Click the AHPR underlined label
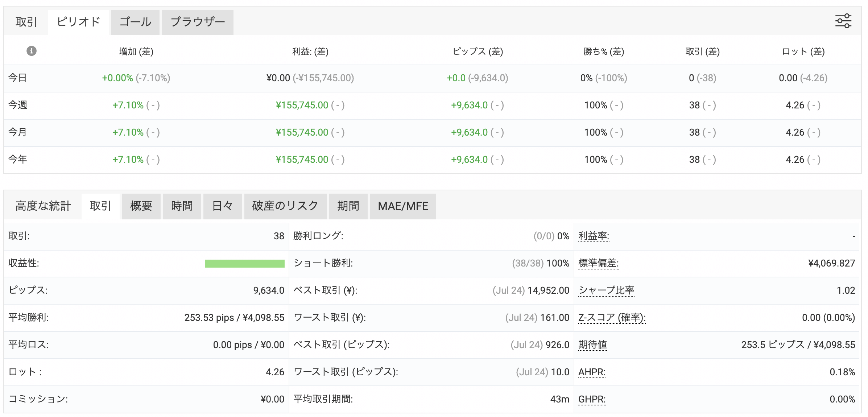Viewport: 868px width, 417px height. pyautogui.click(x=592, y=372)
